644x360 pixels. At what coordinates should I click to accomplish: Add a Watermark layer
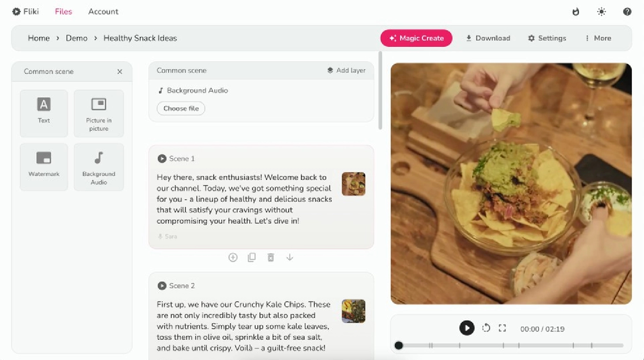coord(44,167)
